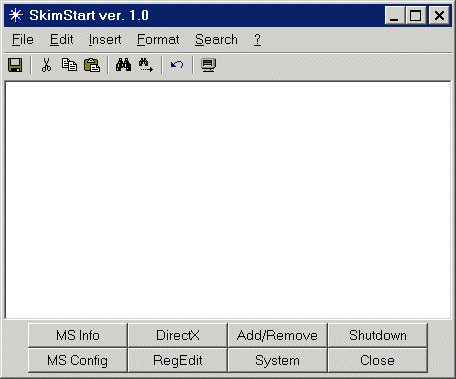Viewport: 456px width, 379px height.
Task: Expand the Format menu
Action: (158, 40)
